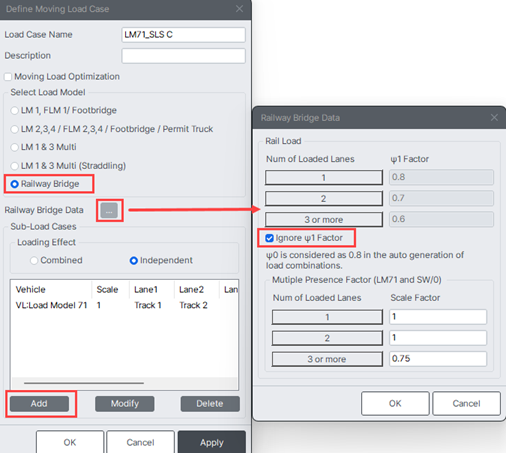Choose LM 1, FLM 1/ Footbridge option
Viewport: 506px width, 453px height.
14,110
